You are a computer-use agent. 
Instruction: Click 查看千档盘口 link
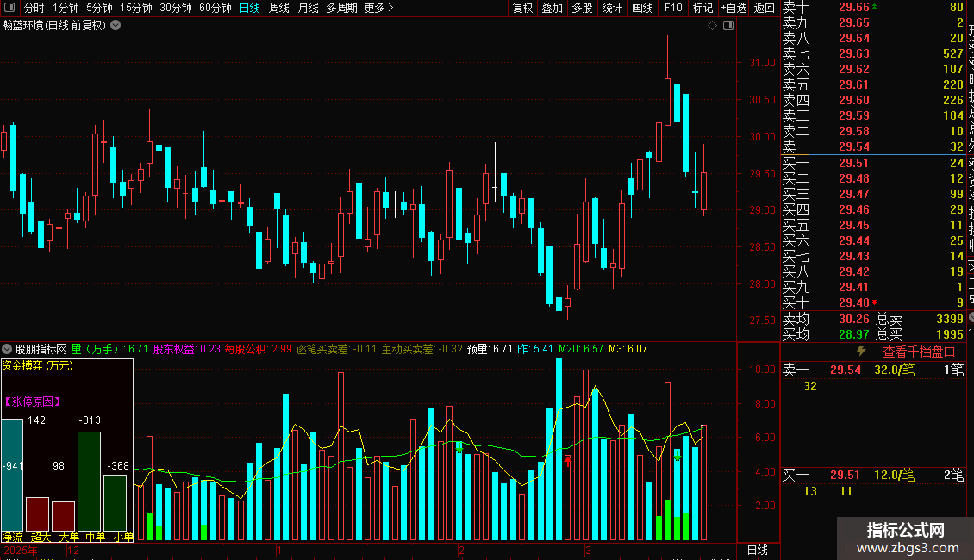click(919, 352)
